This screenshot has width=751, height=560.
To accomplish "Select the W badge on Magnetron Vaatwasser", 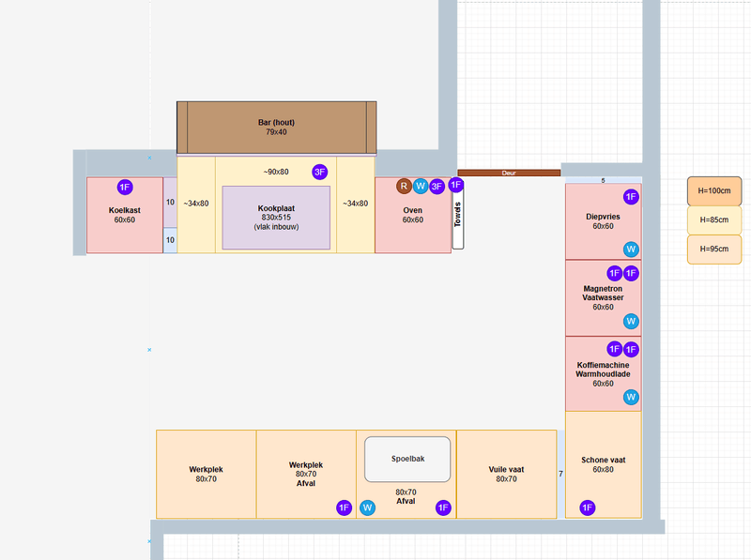I will click(631, 321).
